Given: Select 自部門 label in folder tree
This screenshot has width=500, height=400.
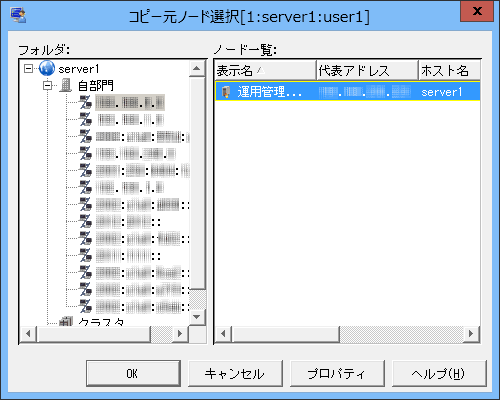Looking at the screenshot, I should [96, 86].
